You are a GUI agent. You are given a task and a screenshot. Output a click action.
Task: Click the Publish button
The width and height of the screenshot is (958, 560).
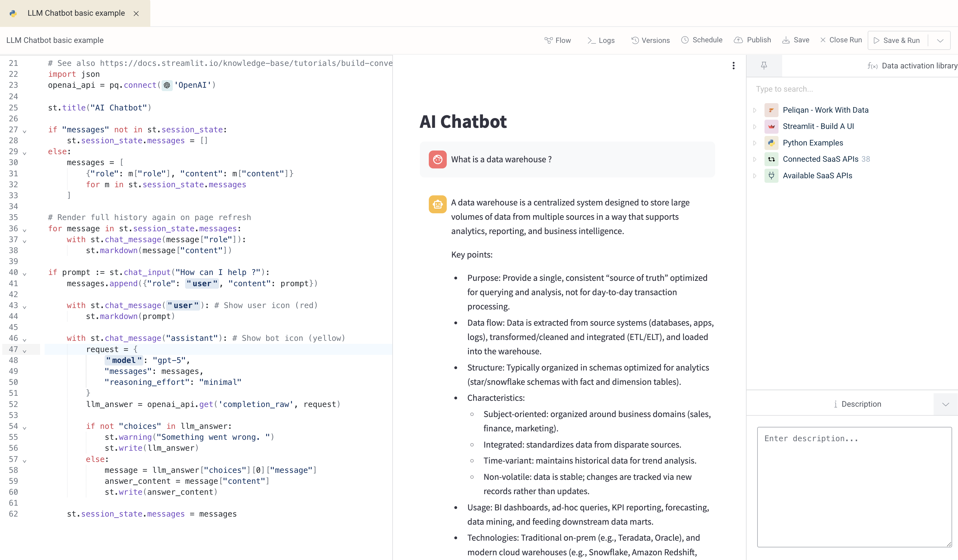click(752, 40)
